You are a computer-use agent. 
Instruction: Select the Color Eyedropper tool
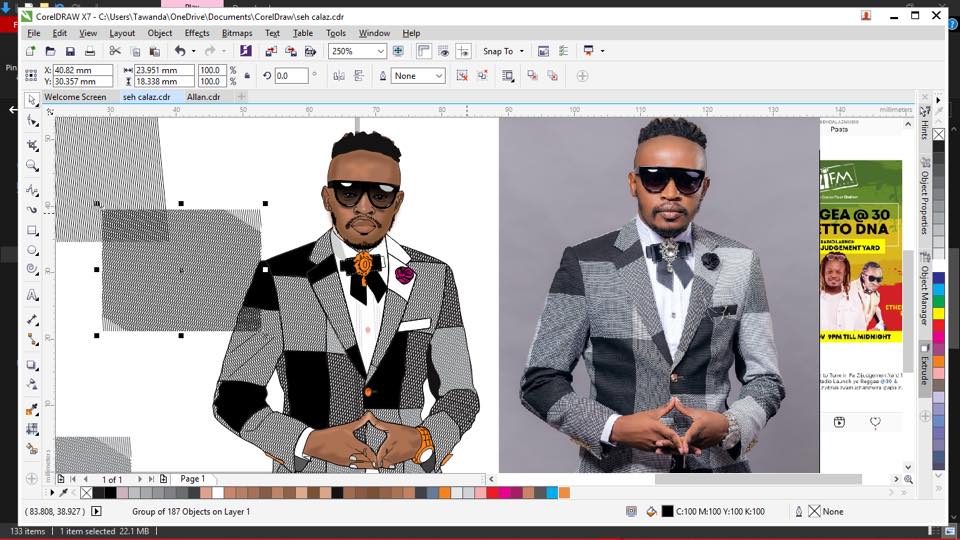click(32, 410)
